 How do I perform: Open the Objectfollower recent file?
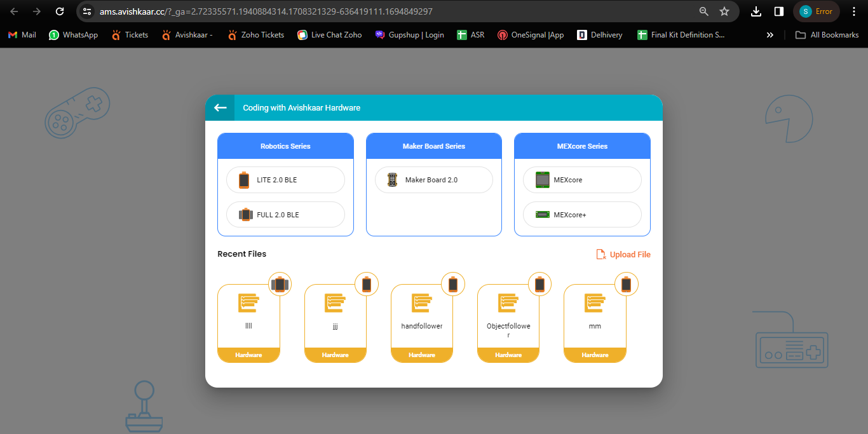[x=508, y=323]
